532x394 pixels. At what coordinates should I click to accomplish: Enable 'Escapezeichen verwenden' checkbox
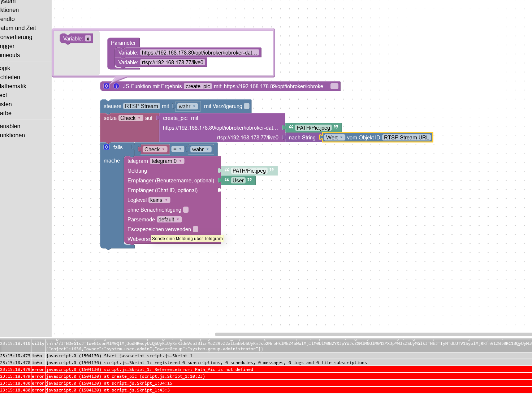[x=196, y=229]
